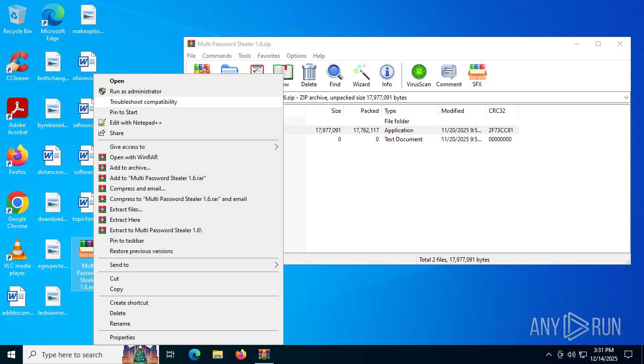This screenshot has height=364, width=644.
Task: Open the Windows Start menu
Action: click(x=11, y=355)
